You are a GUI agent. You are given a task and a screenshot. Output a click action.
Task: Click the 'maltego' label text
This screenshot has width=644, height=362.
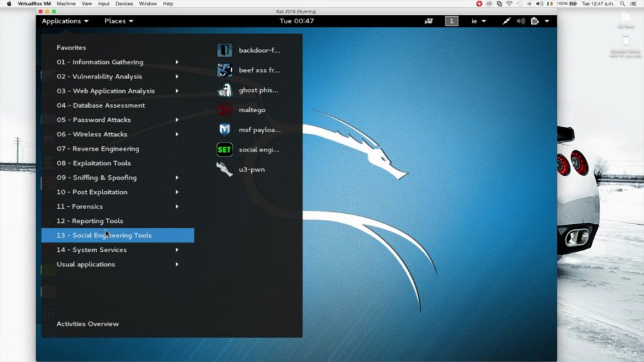click(x=252, y=110)
